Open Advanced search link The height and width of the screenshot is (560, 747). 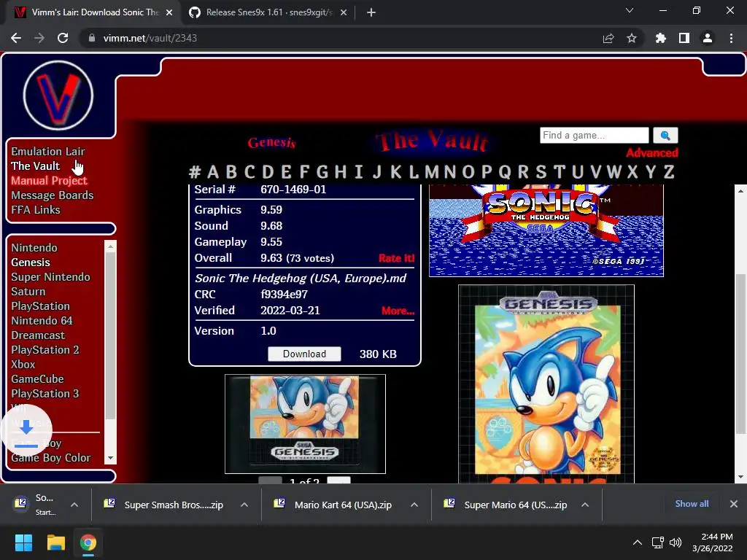tap(651, 153)
